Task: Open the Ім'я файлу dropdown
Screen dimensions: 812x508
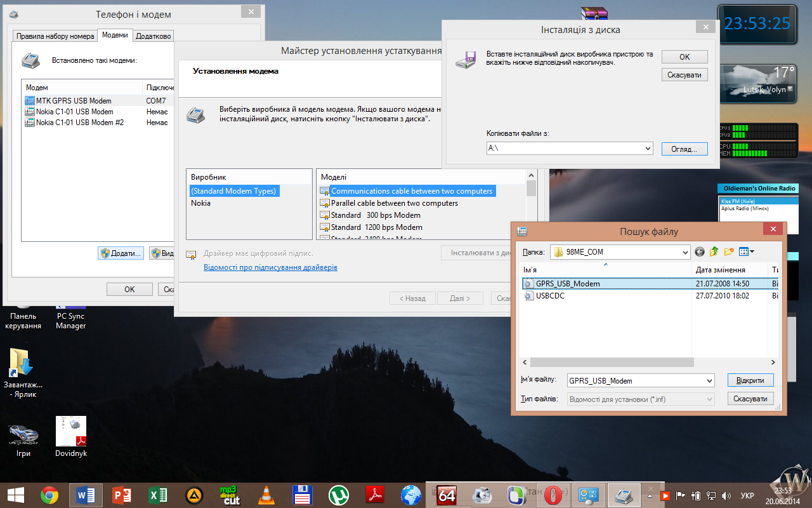Action: point(709,381)
